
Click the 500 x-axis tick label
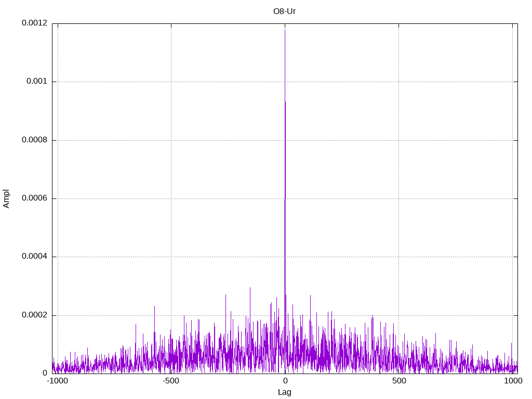(x=399, y=381)
